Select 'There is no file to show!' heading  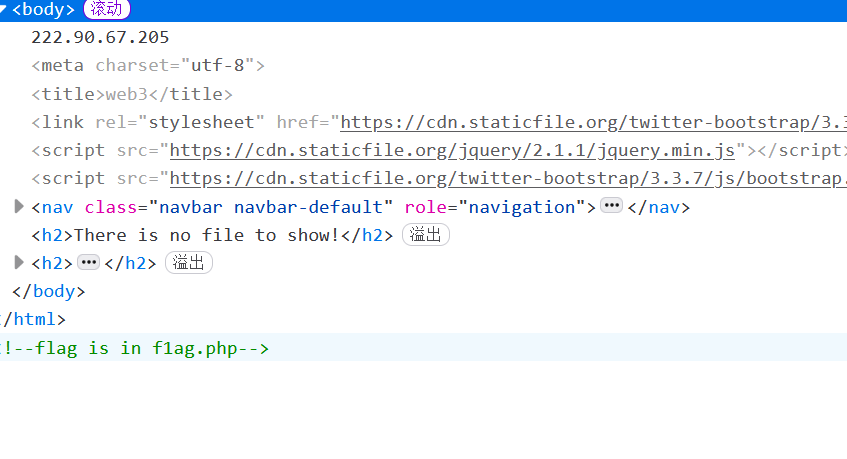click(206, 235)
